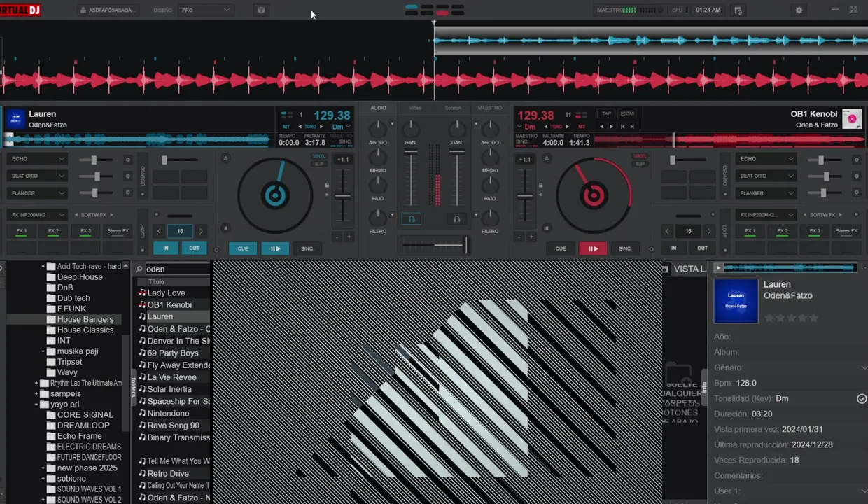Click the Lauren album art thumbnail in info panel
Viewport: 868px width, 504px height.
pyautogui.click(x=736, y=301)
